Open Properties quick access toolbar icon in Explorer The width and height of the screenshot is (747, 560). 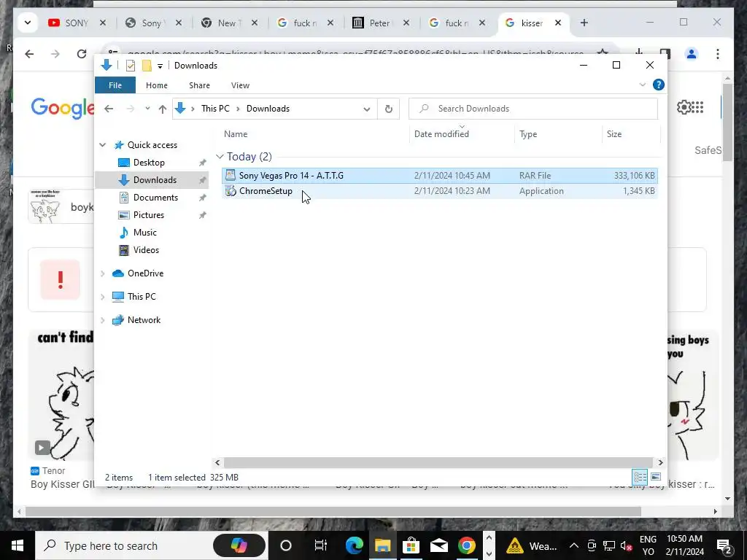point(130,65)
